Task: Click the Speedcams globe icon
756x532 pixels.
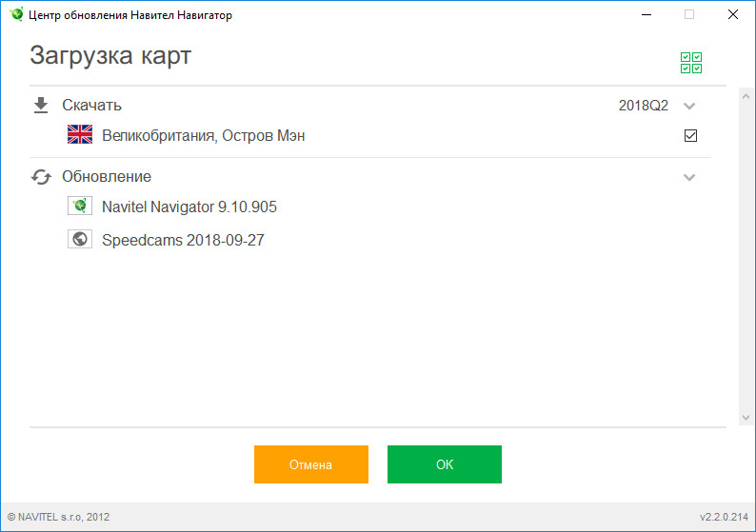Action: tap(80, 239)
